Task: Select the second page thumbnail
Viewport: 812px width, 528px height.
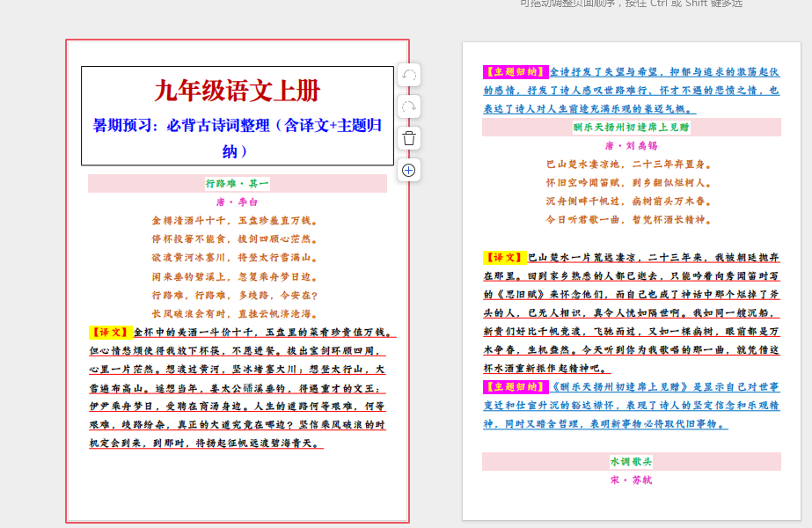Action: click(631, 280)
